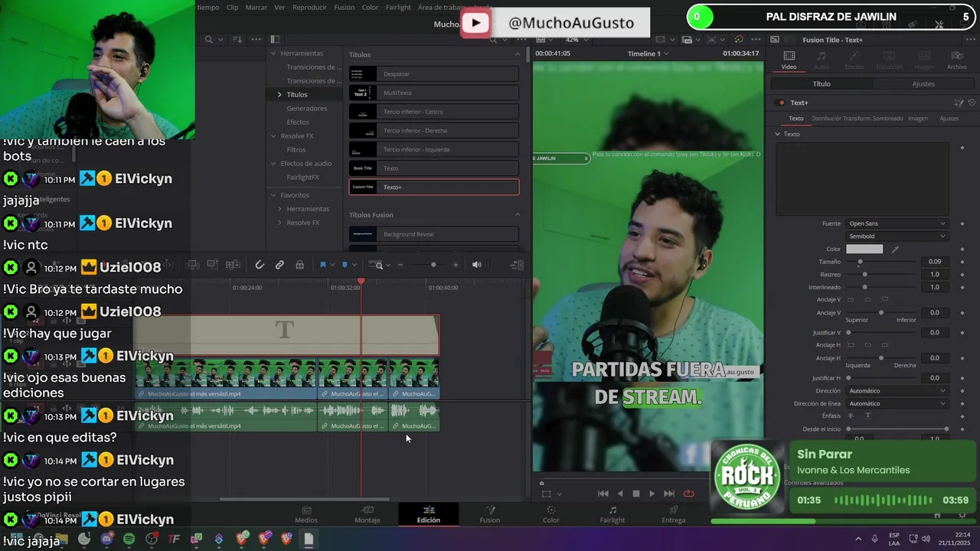Screen dimensions: 980x551
Task: Toggle the keyframe diamond for Interlineado
Action: click(962, 287)
